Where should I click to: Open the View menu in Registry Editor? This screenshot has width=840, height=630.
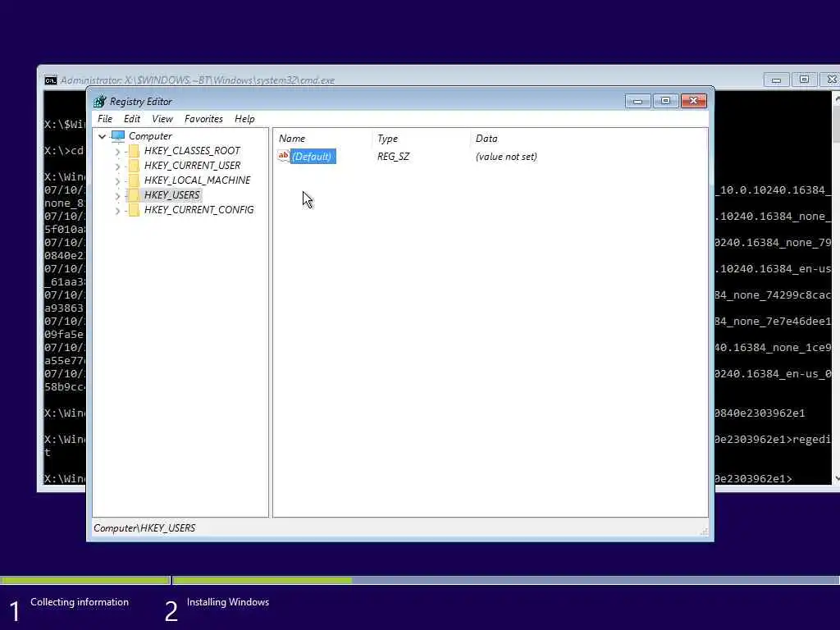point(162,119)
